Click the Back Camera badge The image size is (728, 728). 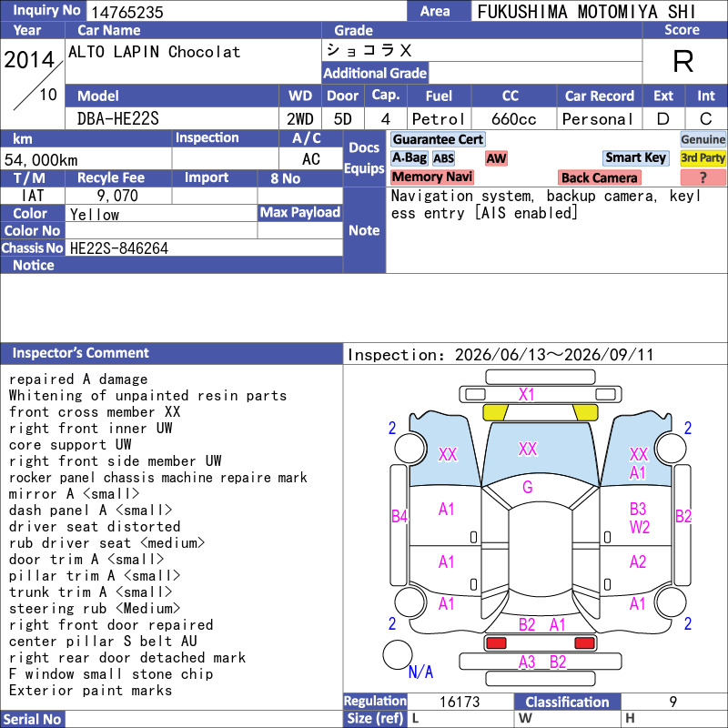tap(599, 177)
